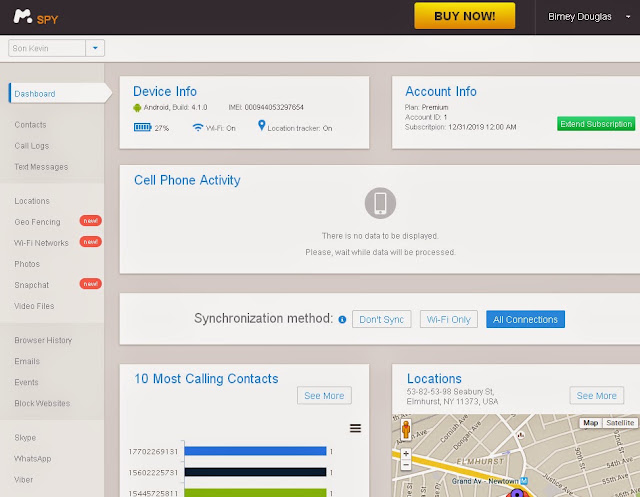Click the green bar for 15445725811
The width and height of the screenshot is (640, 497).
pos(255,493)
